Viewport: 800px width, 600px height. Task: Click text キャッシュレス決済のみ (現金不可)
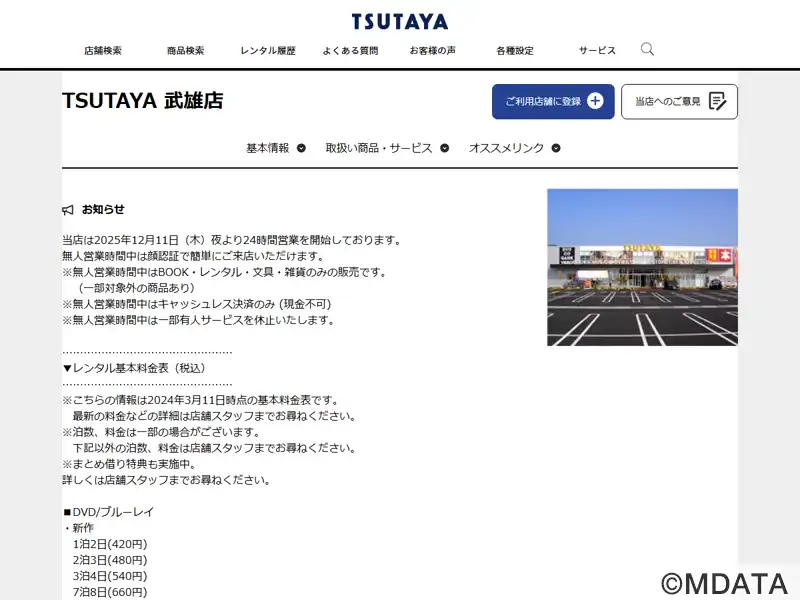(x=244, y=304)
